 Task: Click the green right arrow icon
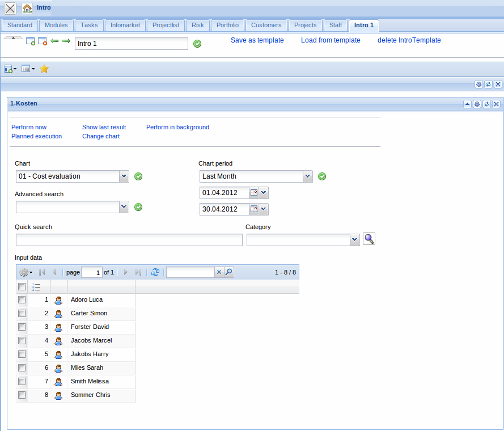click(66, 41)
